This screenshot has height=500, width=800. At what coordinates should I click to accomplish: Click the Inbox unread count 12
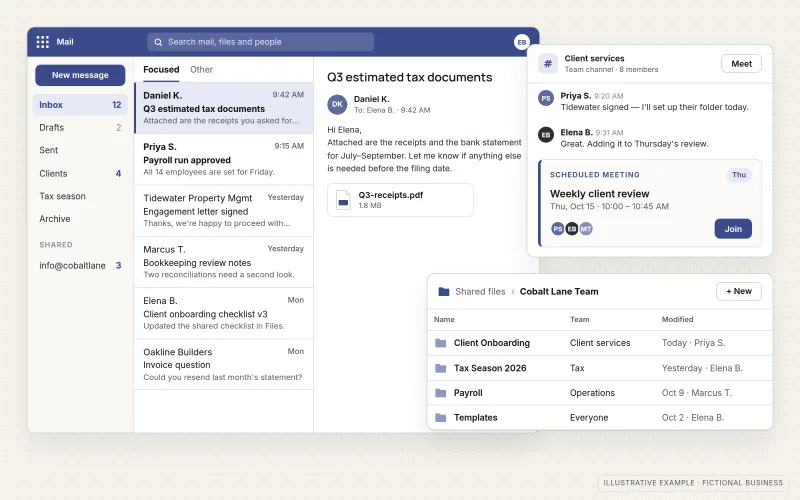pos(116,105)
